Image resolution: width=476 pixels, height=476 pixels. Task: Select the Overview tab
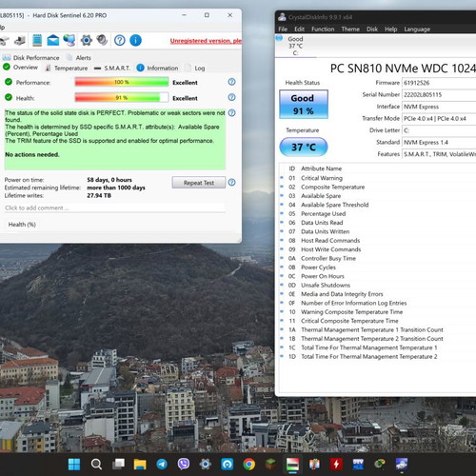(x=21, y=68)
